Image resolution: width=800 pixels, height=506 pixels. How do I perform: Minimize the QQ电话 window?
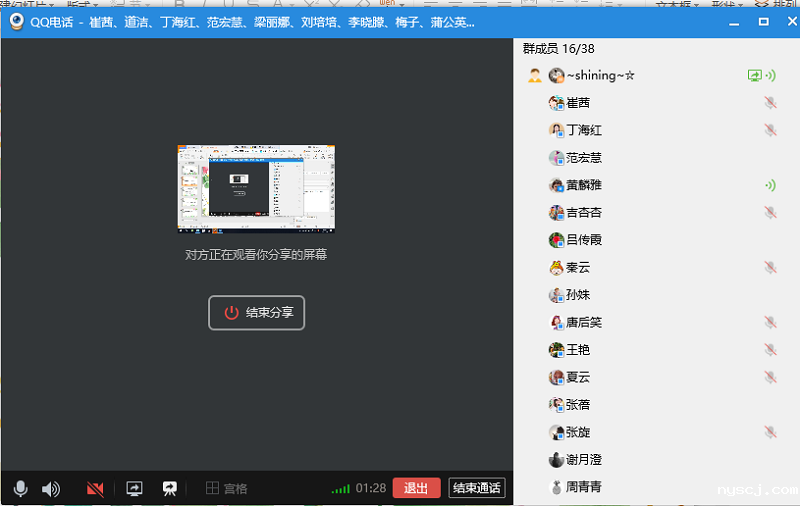(734, 22)
